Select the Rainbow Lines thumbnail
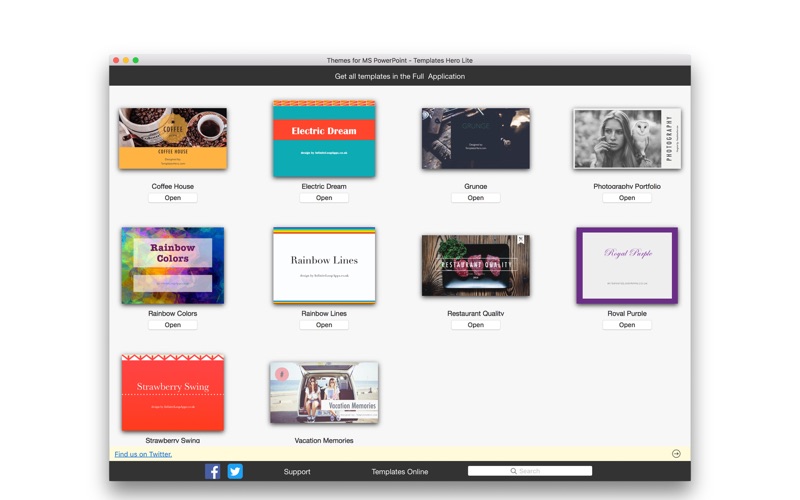This screenshot has width=800, height=500. click(x=324, y=265)
